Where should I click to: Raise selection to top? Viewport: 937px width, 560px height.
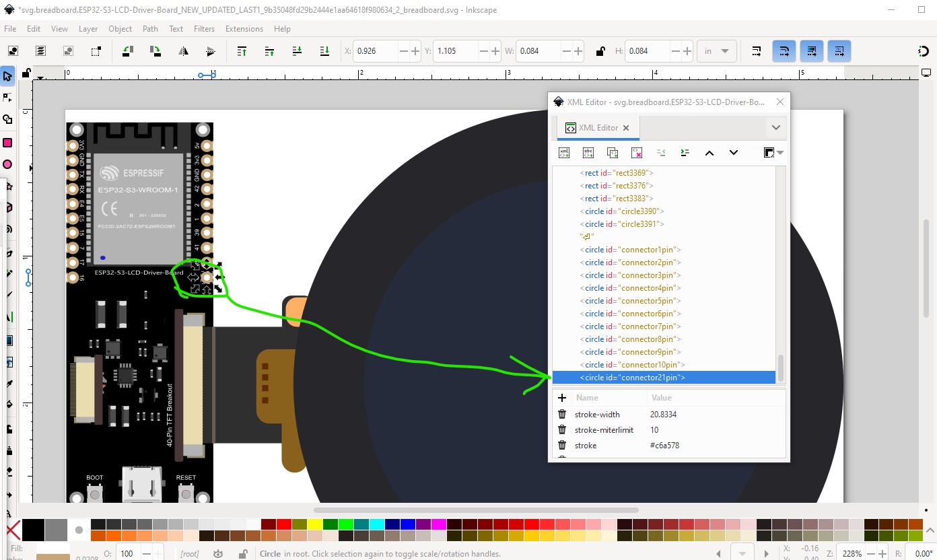click(x=242, y=51)
